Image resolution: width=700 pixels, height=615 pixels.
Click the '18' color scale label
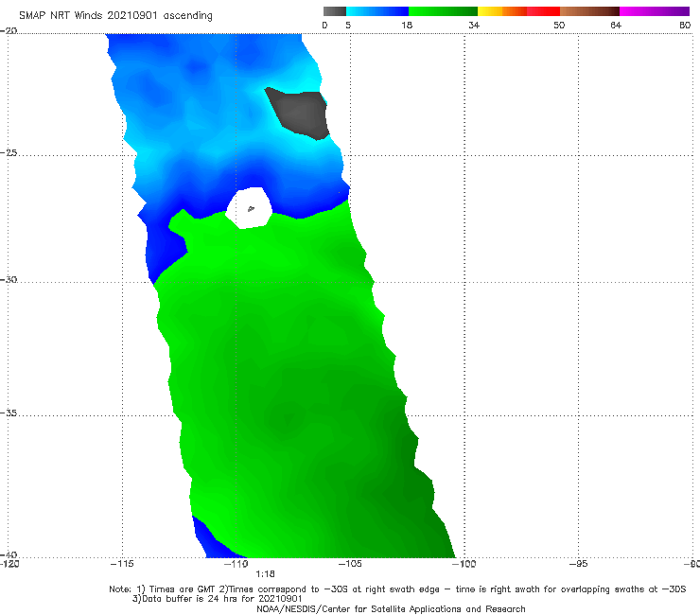click(407, 26)
